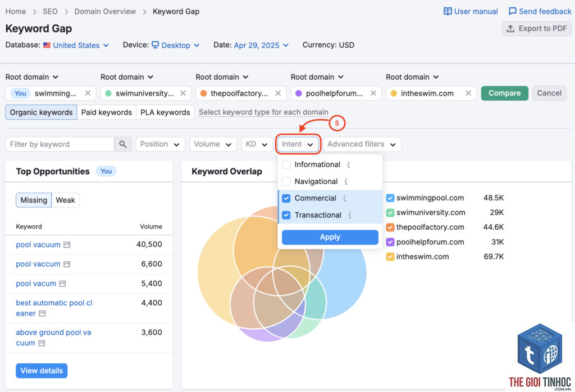The image size is (575, 392).
Task: Remove poolhelpforum domain with its X
Action: [x=373, y=93]
